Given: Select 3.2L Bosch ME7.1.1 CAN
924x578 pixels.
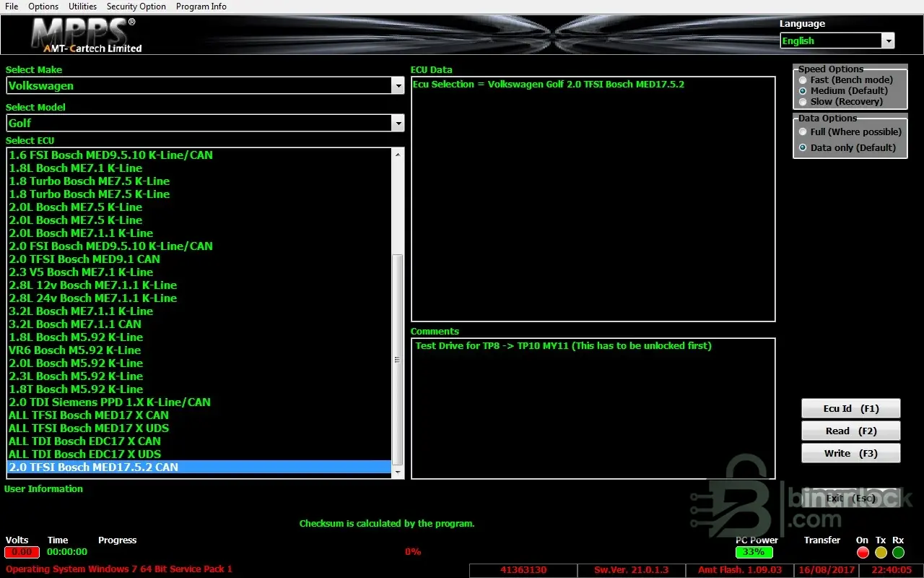Looking at the screenshot, I should click(199, 324).
